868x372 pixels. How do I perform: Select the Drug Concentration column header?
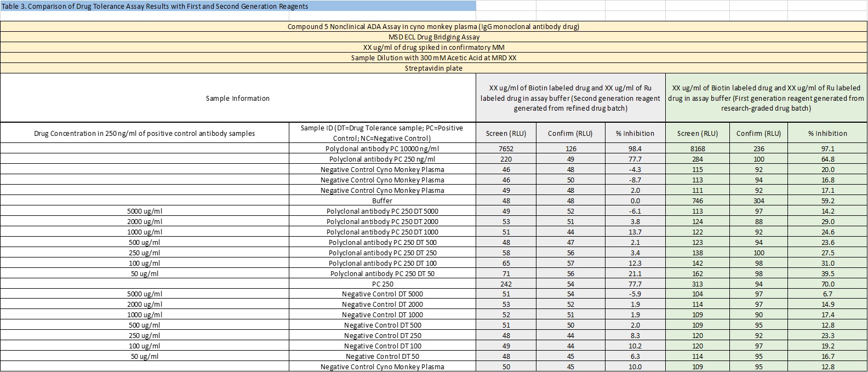click(144, 133)
